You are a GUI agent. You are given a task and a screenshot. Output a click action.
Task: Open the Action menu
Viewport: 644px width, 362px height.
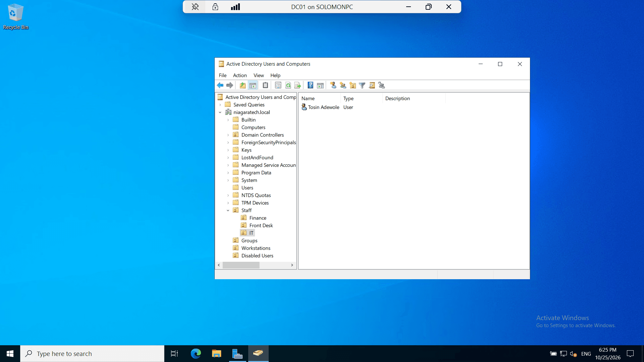coord(240,75)
